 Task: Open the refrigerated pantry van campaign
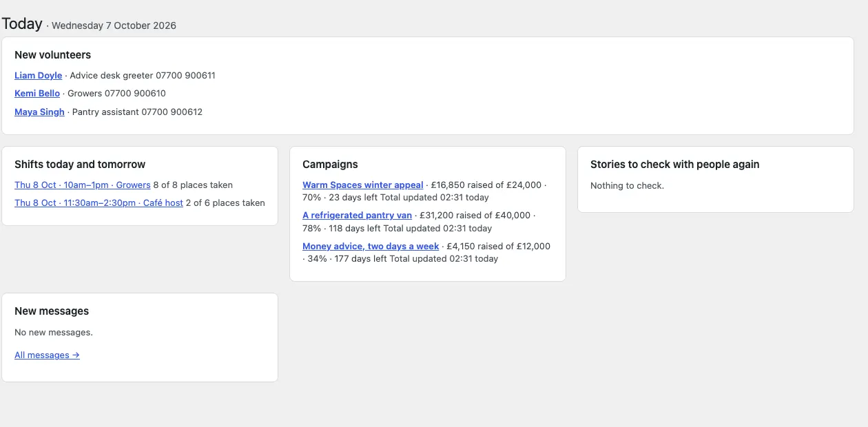(x=357, y=216)
